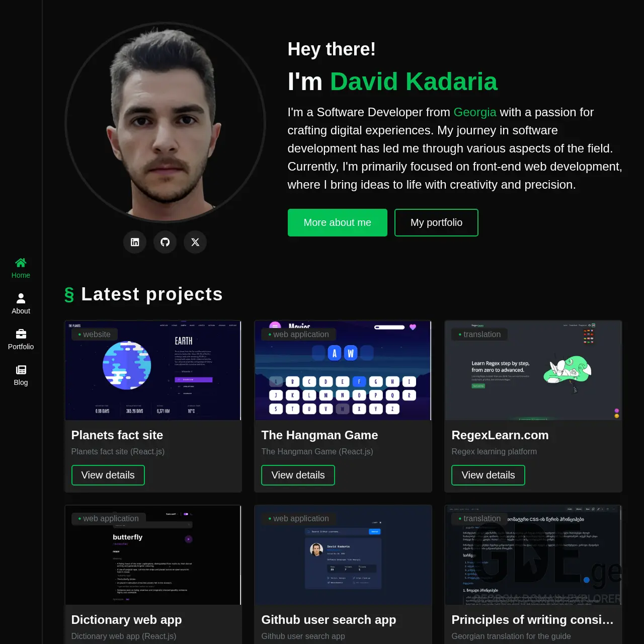This screenshot has height=644, width=644.
Task: Open the X (Twitter) profile icon
Action: pyautogui.click(x=195, y=242)
